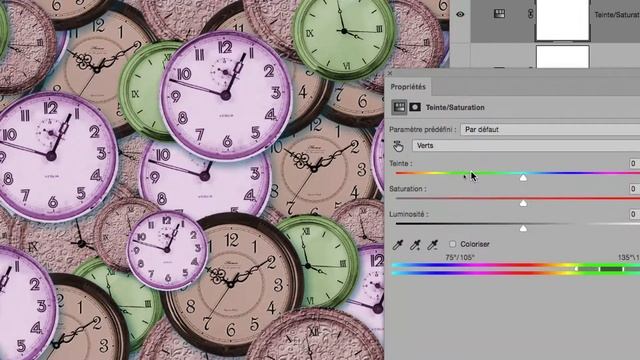Click the rightmost visible range marker on spectrum bar

[623, 269]
